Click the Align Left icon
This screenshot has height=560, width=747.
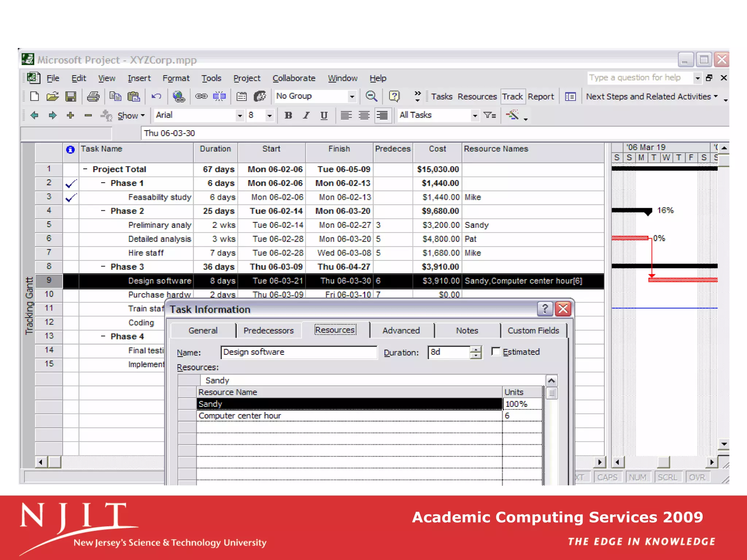click(346, 116)
